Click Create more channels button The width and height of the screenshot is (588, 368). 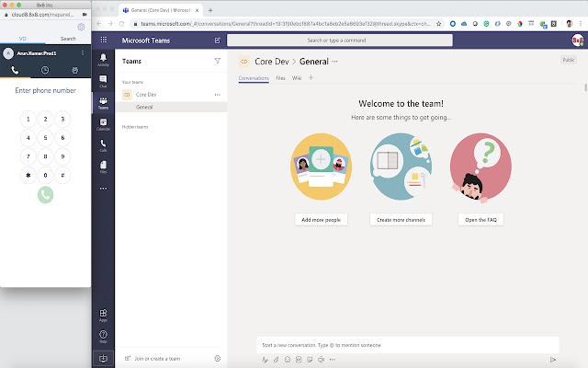point(401,220)
